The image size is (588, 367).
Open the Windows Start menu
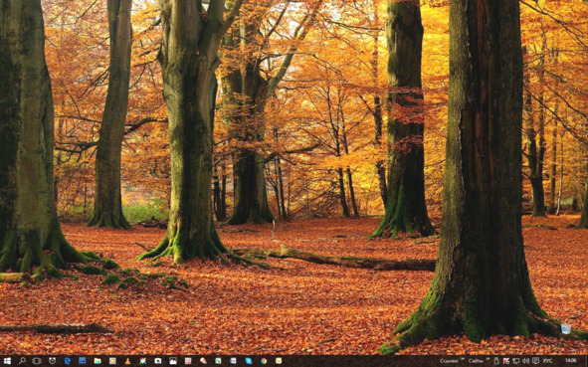pyautogui.click(x=7, y=361)
